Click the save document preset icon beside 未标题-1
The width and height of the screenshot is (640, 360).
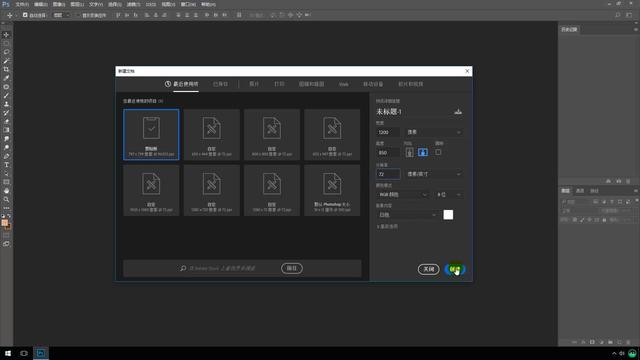click(458, 111)
